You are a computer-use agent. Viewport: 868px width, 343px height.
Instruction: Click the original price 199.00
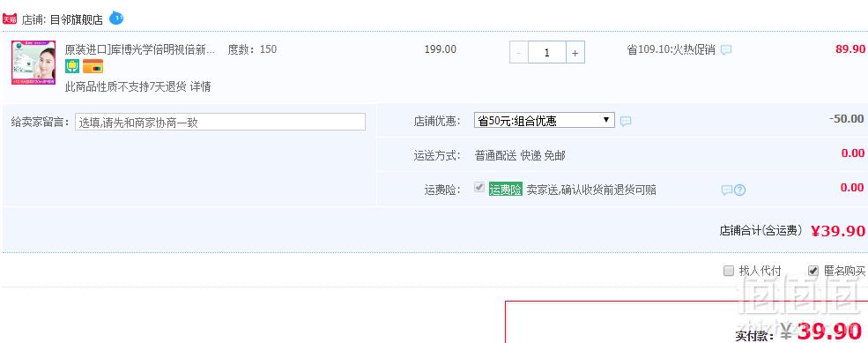[441, 49]
